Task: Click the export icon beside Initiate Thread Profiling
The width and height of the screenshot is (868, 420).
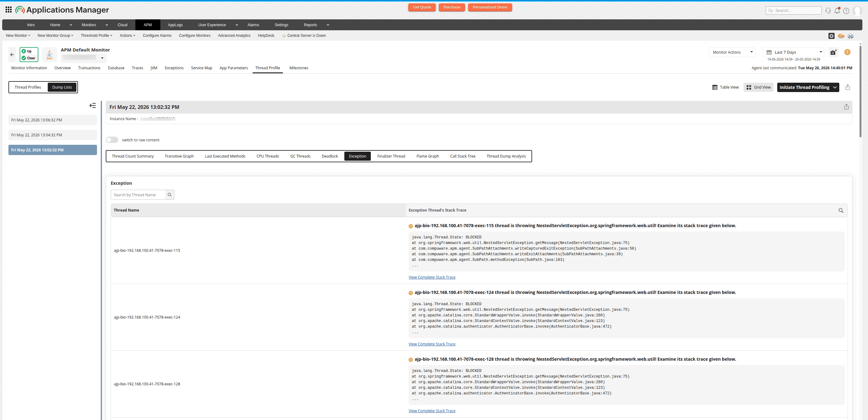Action: coord(848,87)
